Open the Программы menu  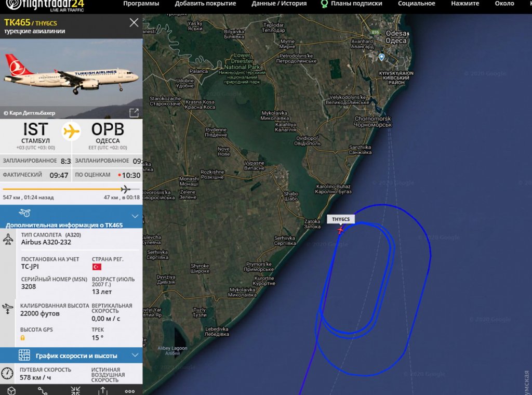pyautogui.click(x=141, y=4)
